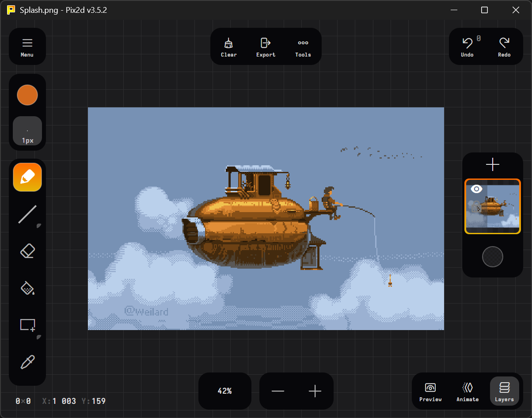Select the Eraser tool
The image size is (532, 418).
pos(27,251)
